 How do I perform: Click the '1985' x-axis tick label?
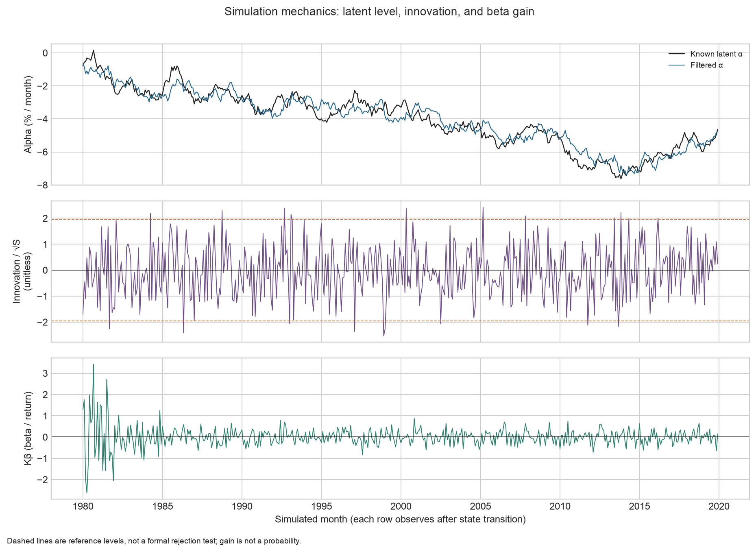coord(163,507)
